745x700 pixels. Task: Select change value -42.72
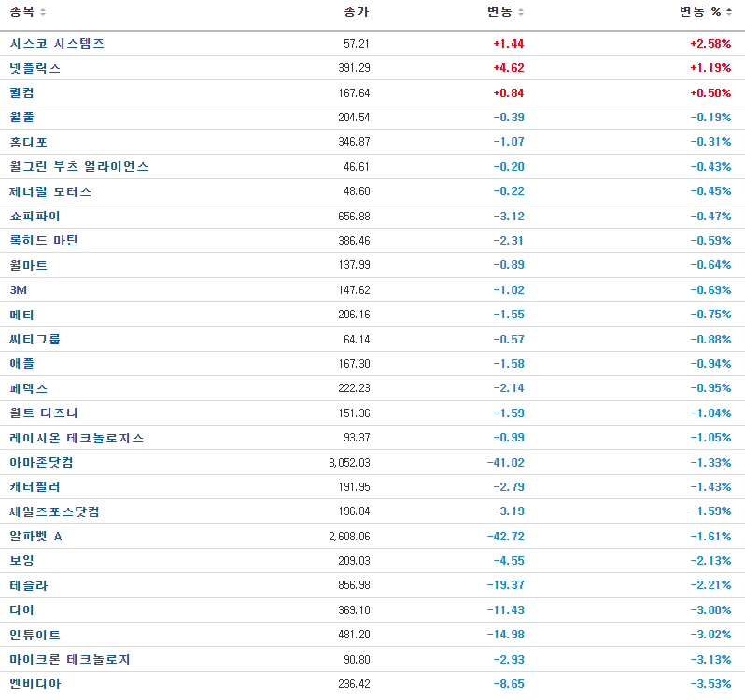pos(506,536)
